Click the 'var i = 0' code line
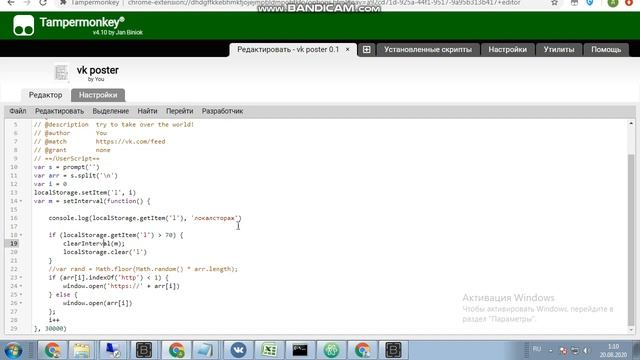This screenshot has height=360, width=640. click(x=50, y=184)
